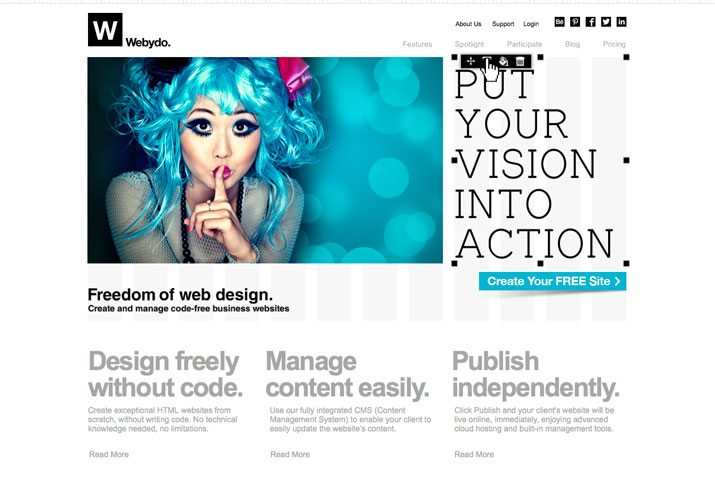Screen dimensions: 715x477
Task: Click the blue-haired woman hero image
Action: (x=265, y=160)
